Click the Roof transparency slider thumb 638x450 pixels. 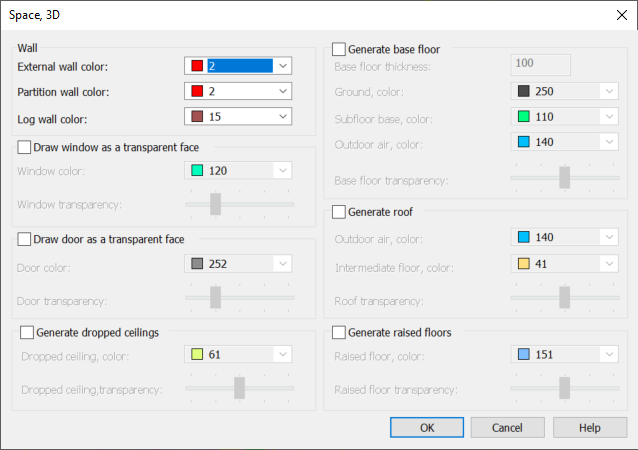(564, 297)
